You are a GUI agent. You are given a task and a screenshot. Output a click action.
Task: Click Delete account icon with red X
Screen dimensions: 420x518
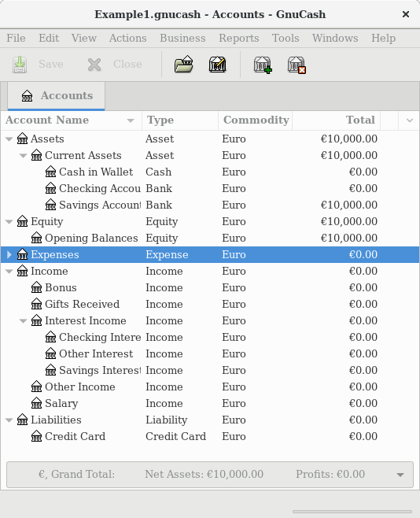click(x=297, y=65)
